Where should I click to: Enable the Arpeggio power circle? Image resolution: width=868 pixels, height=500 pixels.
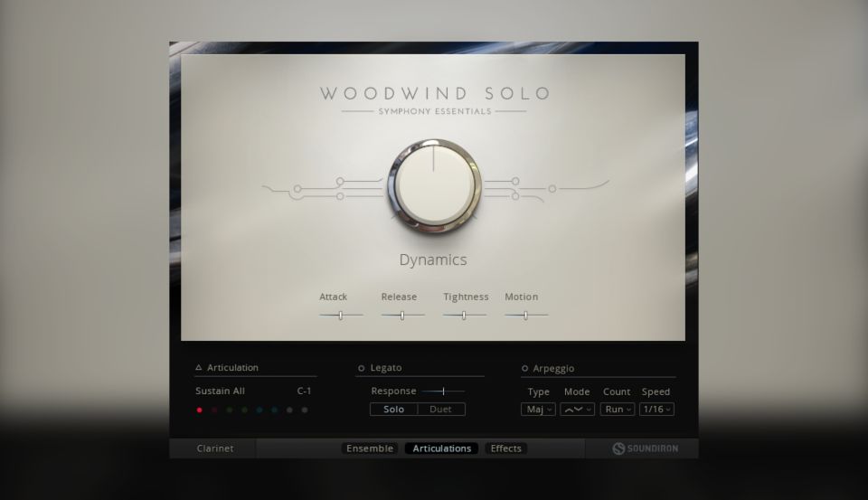[x=525, y=368]
